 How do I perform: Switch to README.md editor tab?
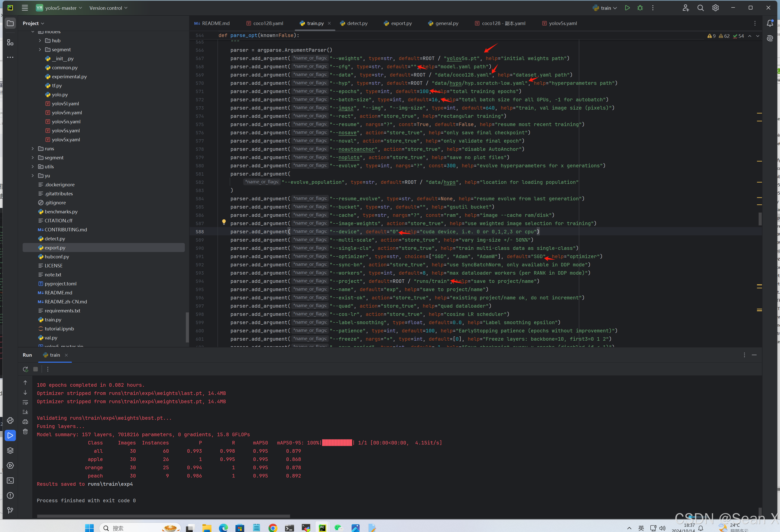click(x=212, y=23)
